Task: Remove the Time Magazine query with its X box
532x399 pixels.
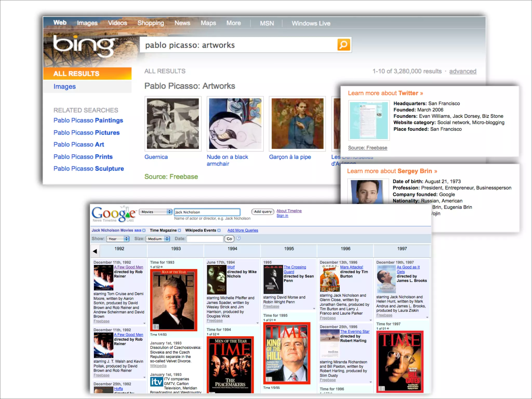Action: click(179, 230)
